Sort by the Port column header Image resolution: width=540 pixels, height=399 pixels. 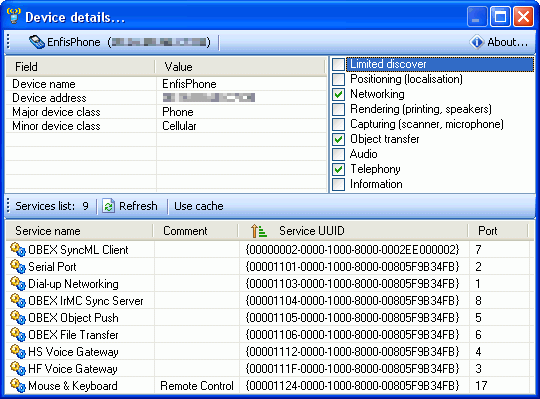(x=498, y=231)
